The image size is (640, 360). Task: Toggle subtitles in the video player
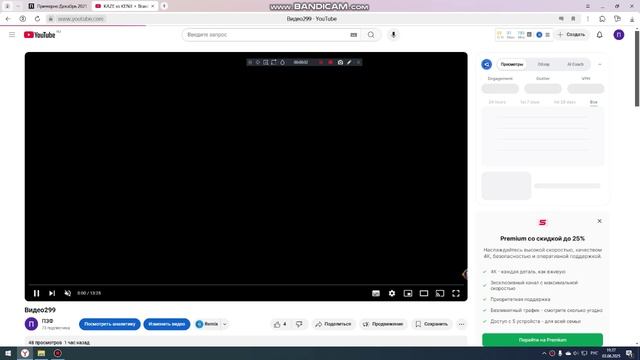(x=376, y=293)
